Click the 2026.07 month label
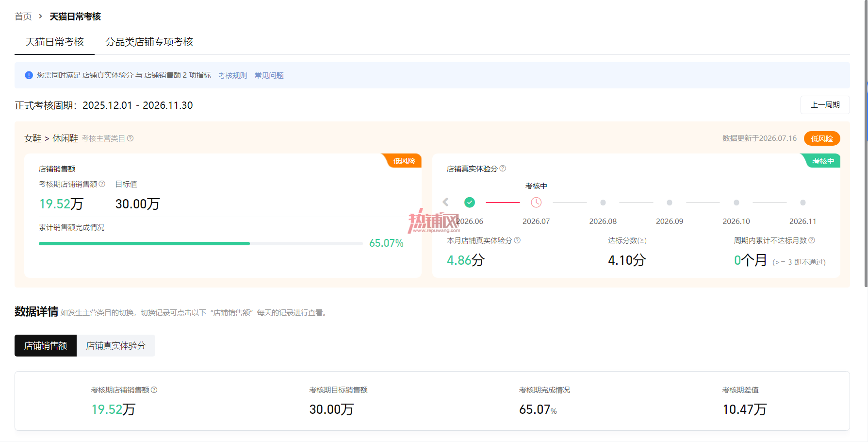This screenshot has width=868, height=442. point(536,221)
